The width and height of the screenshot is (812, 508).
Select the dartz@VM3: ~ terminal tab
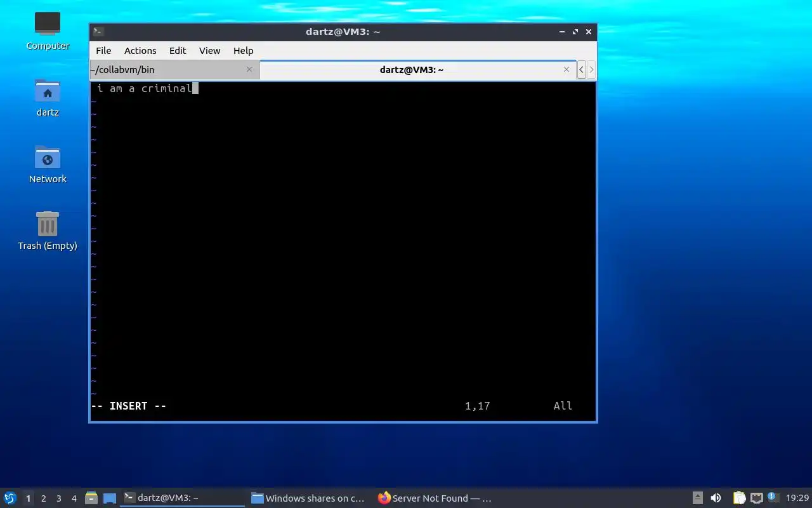[419, 70]
